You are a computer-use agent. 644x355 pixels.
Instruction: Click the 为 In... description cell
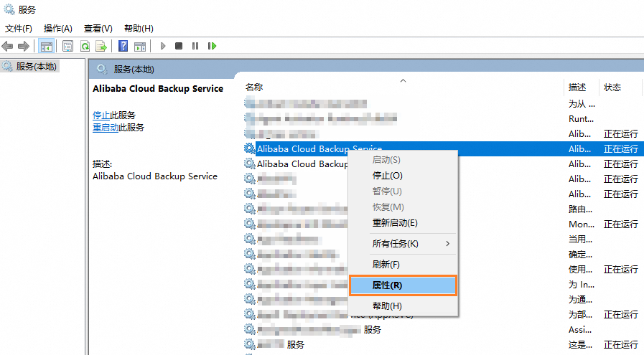click(x=581, y=285)
